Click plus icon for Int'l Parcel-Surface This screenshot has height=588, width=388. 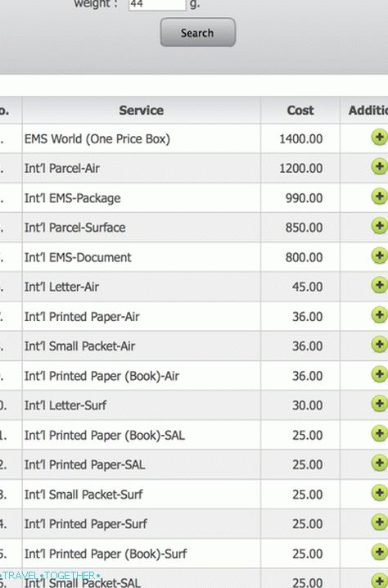(379, 226)
